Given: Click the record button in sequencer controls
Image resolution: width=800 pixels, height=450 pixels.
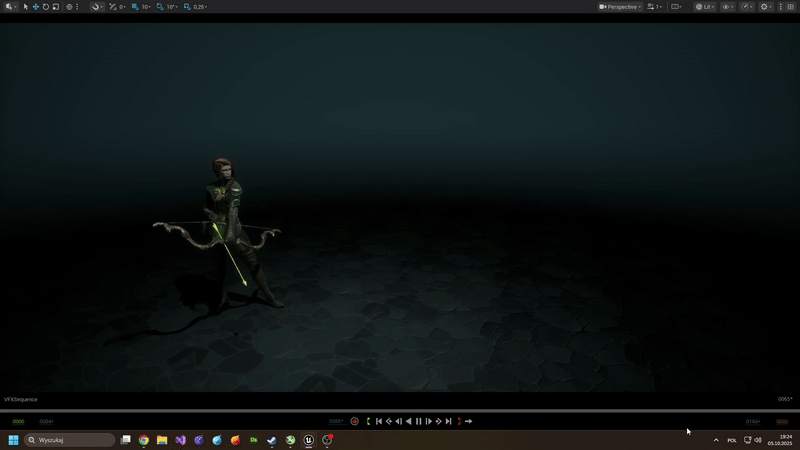Looking at the screenshot, I should click(355, 421).
